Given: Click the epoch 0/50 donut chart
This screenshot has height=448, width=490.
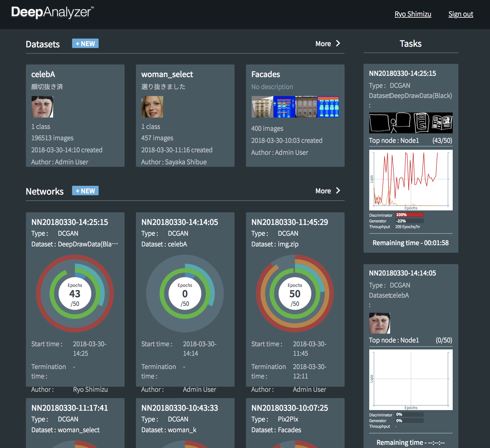Looking at the screenshot, I should [185, 294].
